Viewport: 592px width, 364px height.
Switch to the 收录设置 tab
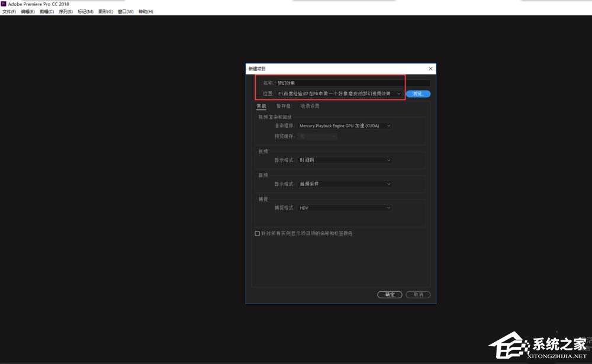pos(310,106)
